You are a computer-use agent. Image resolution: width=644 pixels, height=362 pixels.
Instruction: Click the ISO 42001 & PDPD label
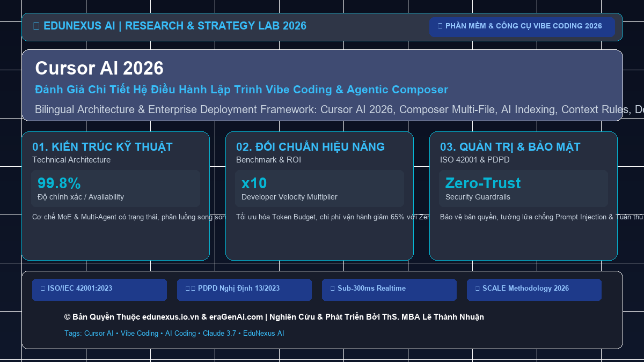(x=475, y=160)
